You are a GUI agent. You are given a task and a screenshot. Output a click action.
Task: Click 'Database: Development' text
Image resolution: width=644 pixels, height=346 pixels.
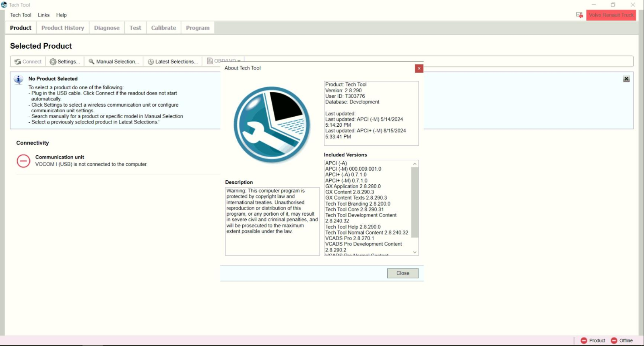[352, 102]
